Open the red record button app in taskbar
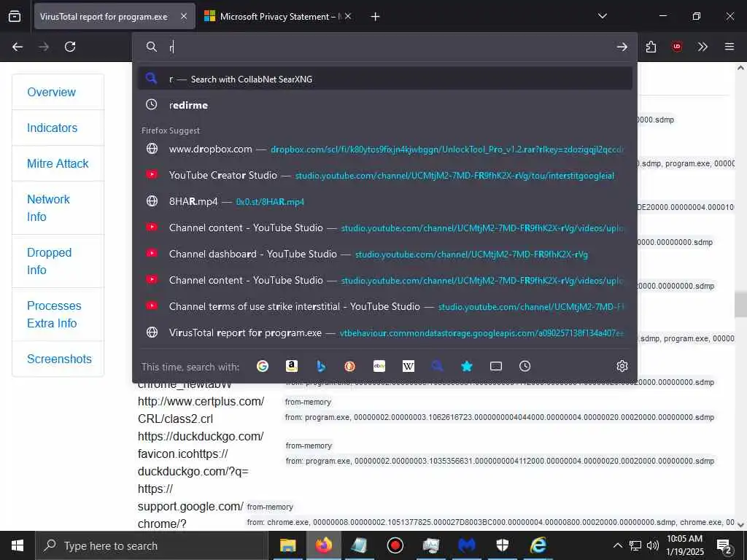Image resolution: width=747 pixels, height=560 pixels. 395,545
